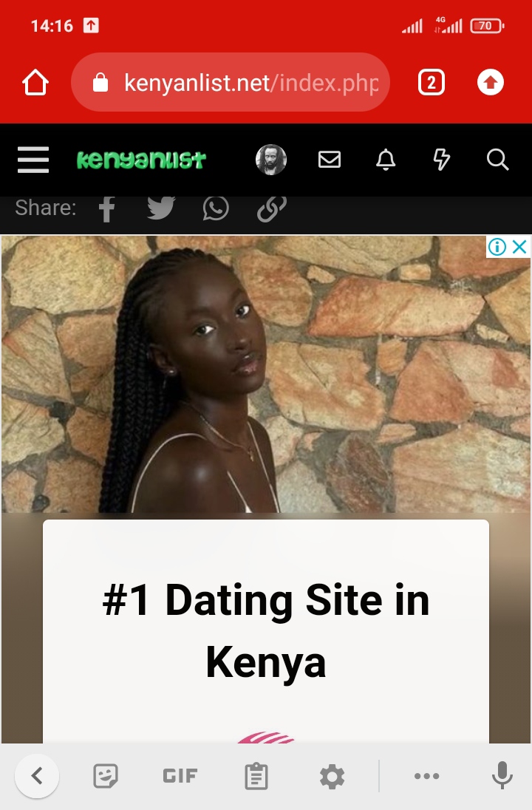Image resolution: width=532 pixels, height=810 pixels.
Task: Tap the Kenyanlist logo
Action: pos(141,160)
